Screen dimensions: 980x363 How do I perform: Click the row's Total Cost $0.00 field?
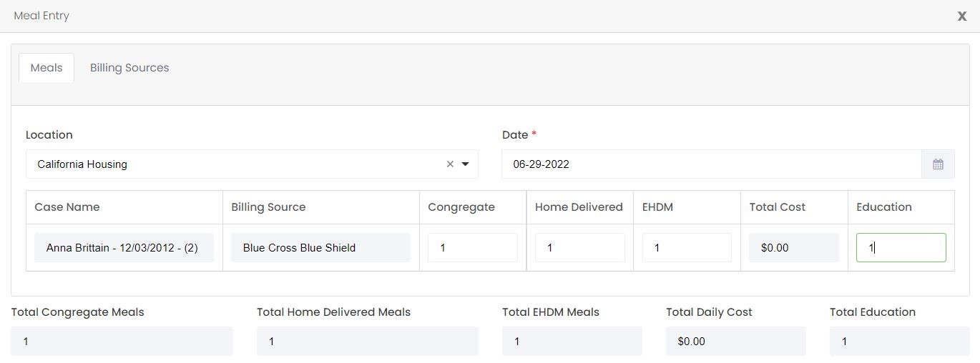[793, 248]
